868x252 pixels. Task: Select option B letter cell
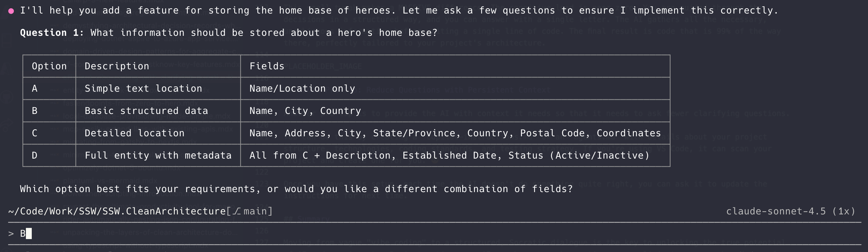coord(34,111)
